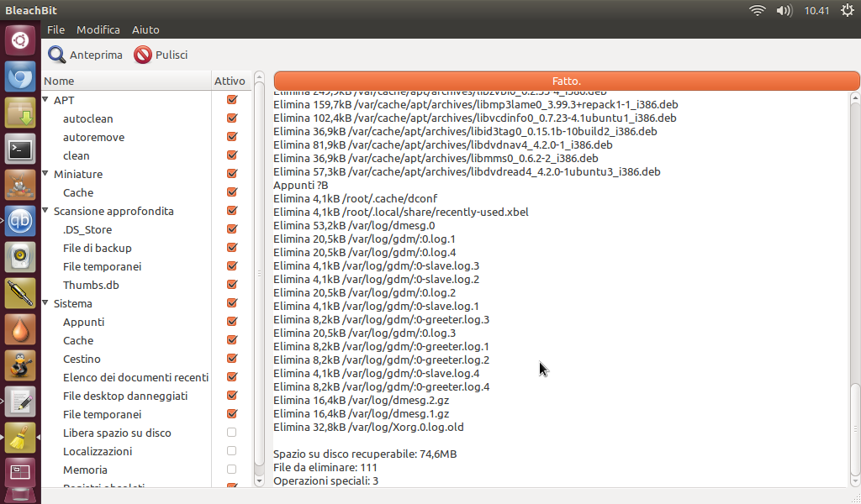Screen dimensions: 861x504
Task: Toggle File desktop danneggiati checkbox
Action: 232,396
